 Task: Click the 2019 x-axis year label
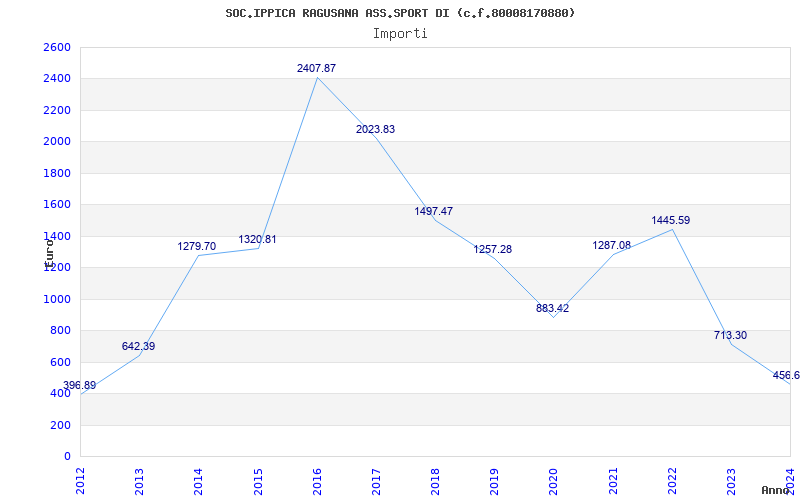coord(494,482)
